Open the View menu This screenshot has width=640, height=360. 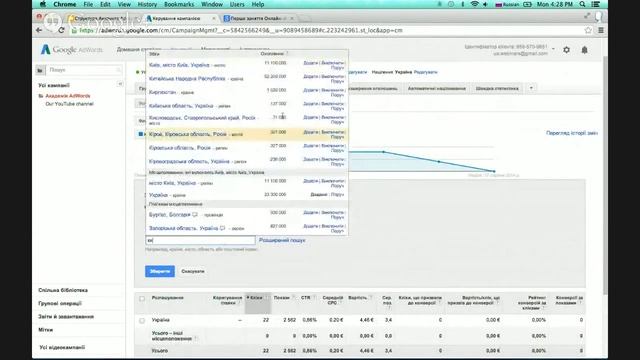pyautogui.click(x=124, y=4)
